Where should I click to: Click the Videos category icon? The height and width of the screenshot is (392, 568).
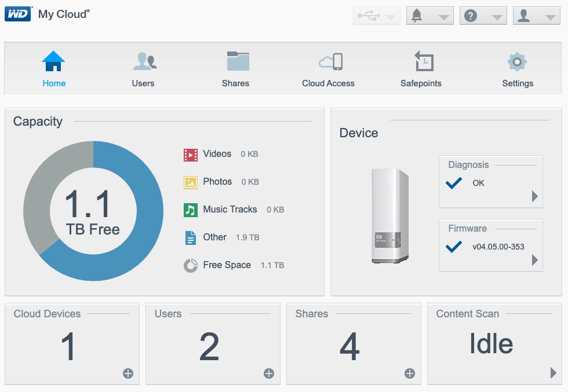point(191,155)
